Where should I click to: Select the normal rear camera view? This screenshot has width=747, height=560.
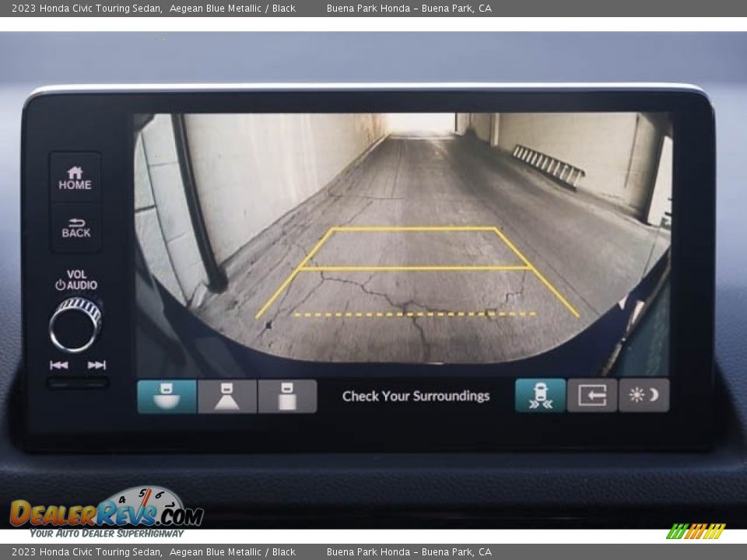pos(227,396)
